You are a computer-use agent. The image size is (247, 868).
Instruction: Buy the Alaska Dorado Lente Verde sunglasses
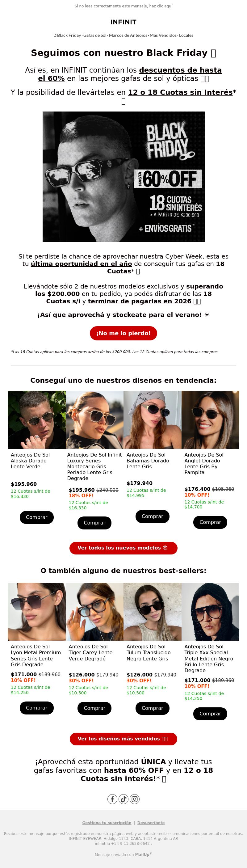click(37, 517)
